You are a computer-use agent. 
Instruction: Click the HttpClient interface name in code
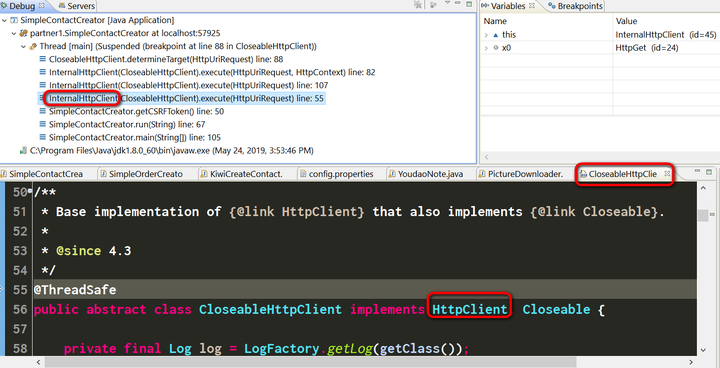click(x=470, y=309)
